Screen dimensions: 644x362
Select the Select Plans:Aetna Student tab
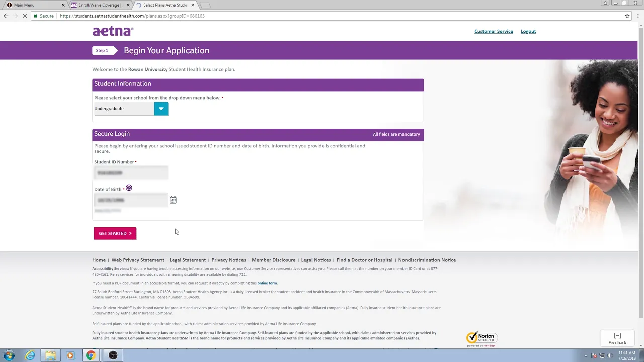point(164,5)
